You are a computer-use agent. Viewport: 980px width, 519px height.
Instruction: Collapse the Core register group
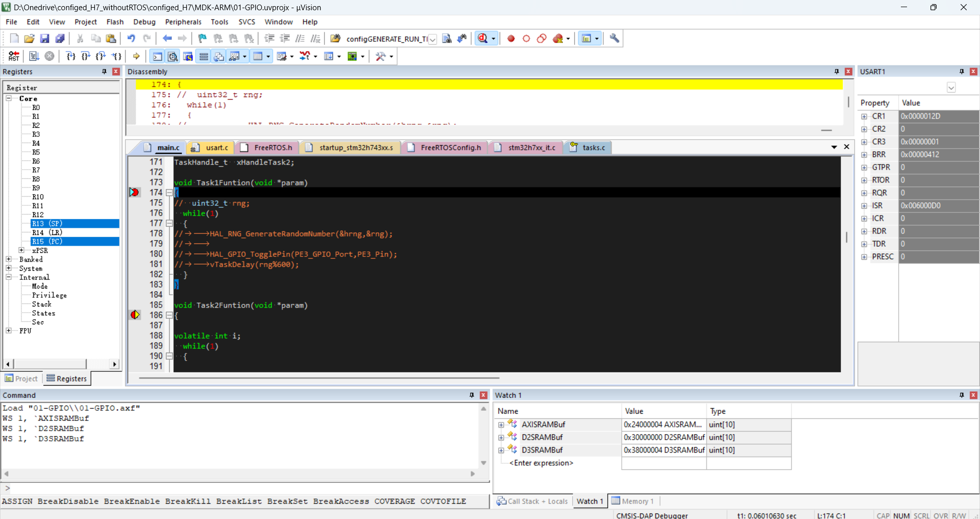(x=9, y=98)
